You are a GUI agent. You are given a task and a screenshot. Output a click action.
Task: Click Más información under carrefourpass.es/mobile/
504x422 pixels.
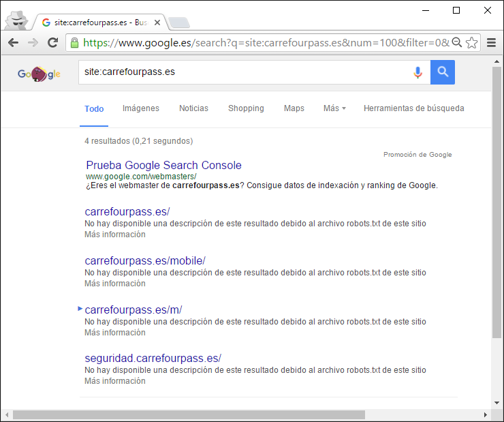(x=115, y=284)
